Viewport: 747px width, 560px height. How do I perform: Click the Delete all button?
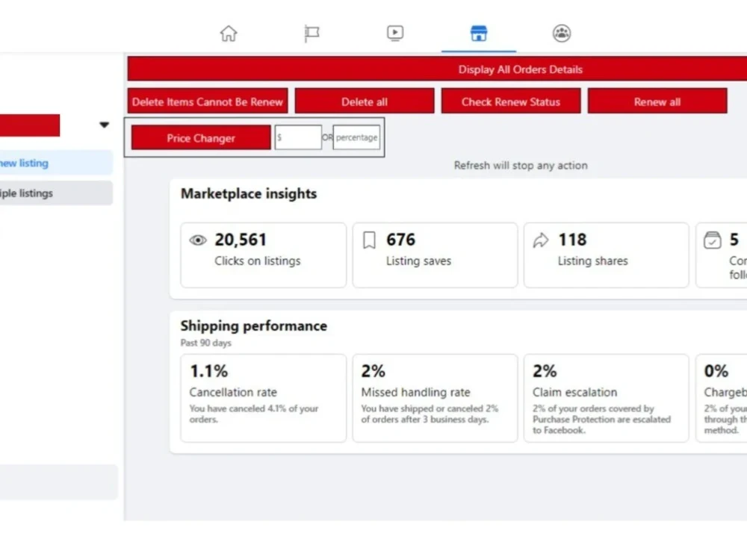pos(365,101)
